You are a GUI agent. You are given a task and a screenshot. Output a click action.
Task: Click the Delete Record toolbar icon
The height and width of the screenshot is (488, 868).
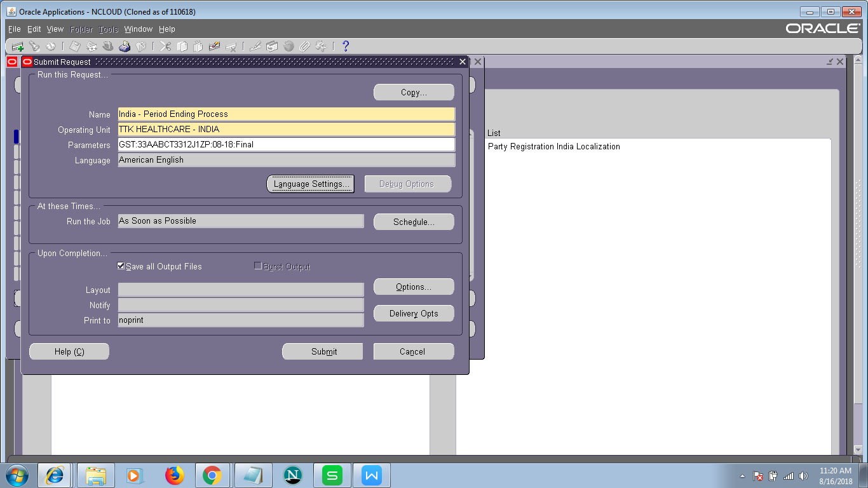231,46
